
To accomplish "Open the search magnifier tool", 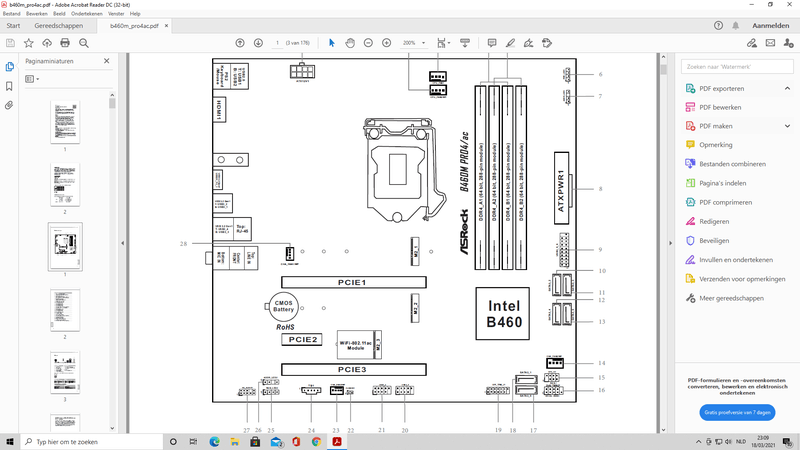I will [84, 43].
